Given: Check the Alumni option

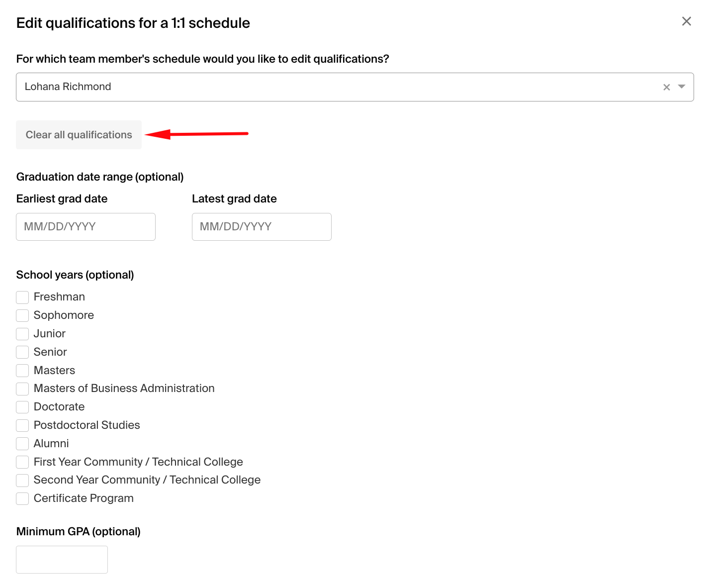Looking at the screenshot, I should [x=22, y=444].
